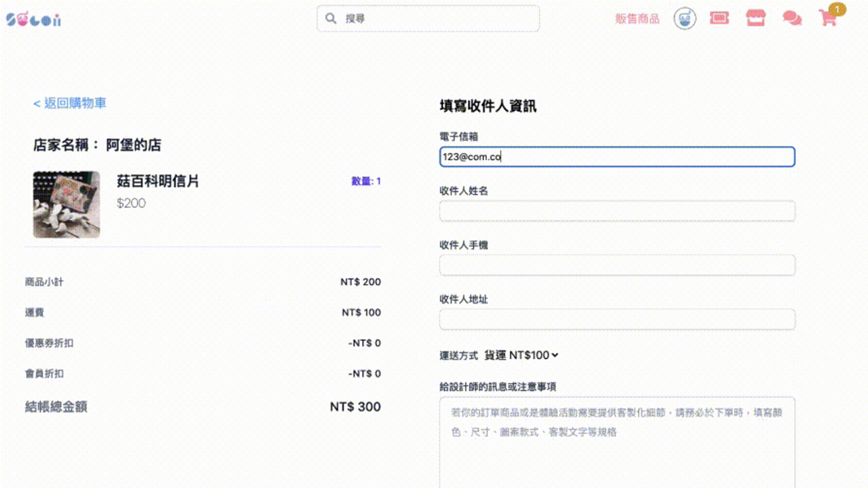Click the 收件人姓名 input field
This screenshot has width=868, height=488.
point(616,211)
